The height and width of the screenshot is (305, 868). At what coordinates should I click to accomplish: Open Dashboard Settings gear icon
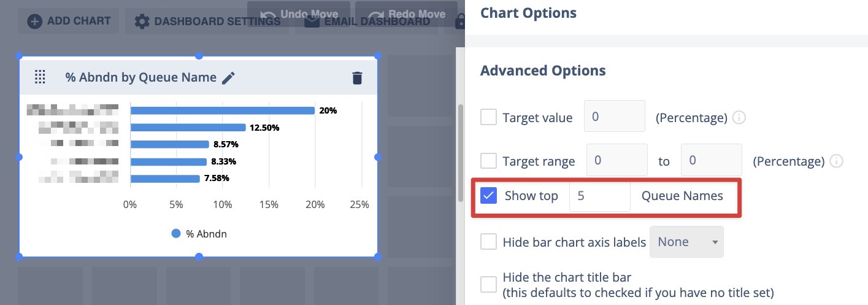tap(142, 21)
